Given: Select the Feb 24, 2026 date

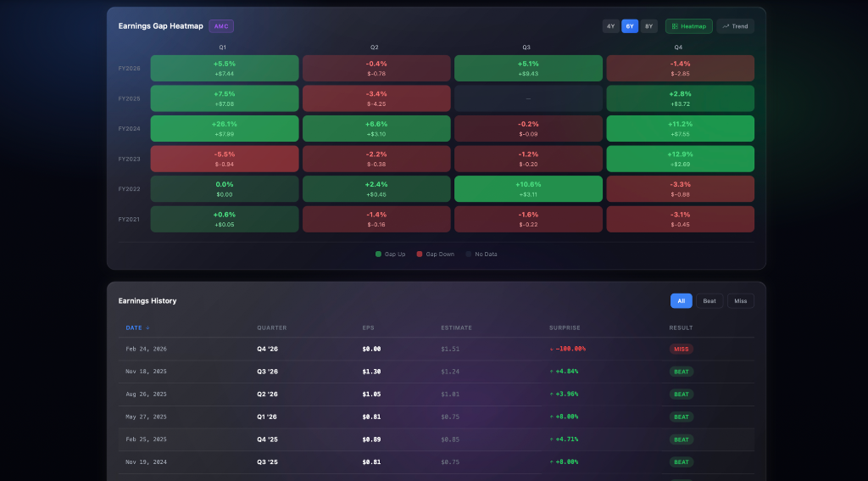Looking at the screenshot, I should [x=146, y=350].
